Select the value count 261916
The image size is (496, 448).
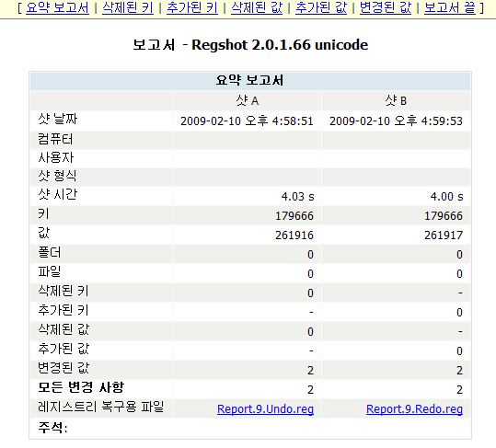[x=294, y=235]
